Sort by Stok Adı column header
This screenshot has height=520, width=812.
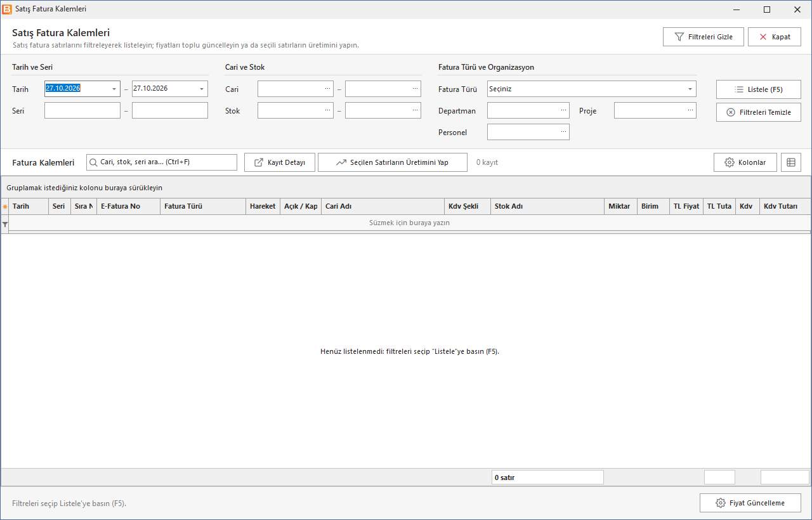(547, 206)
